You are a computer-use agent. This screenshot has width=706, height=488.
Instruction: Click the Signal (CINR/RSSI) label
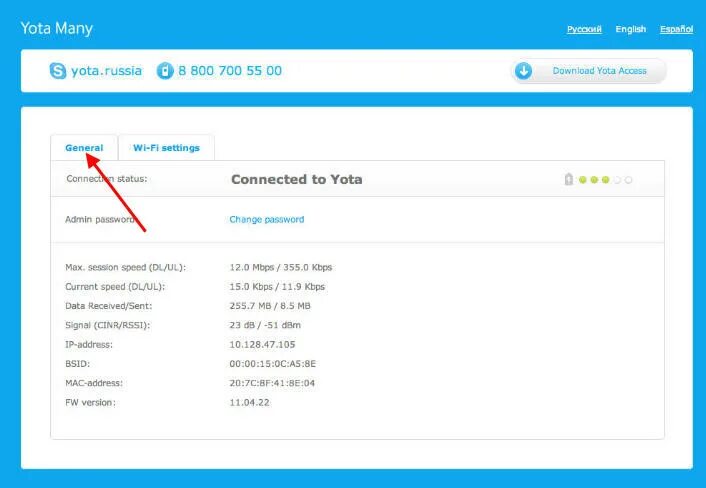pos(107,325)
